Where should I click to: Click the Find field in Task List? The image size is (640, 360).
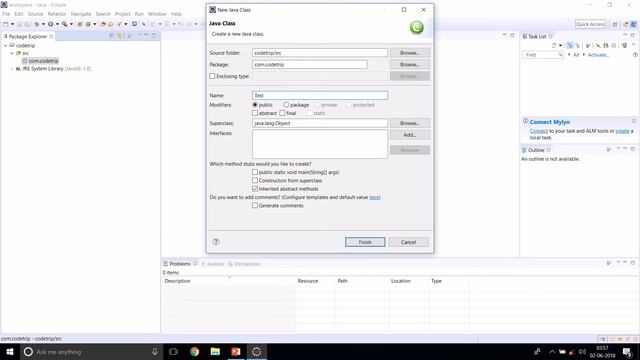coord(543,55)
